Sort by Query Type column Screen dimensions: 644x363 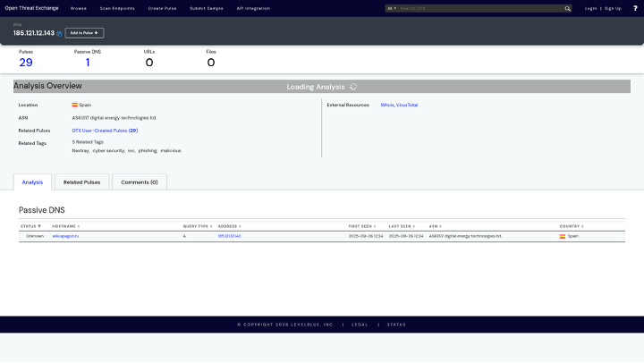(197, 226)
